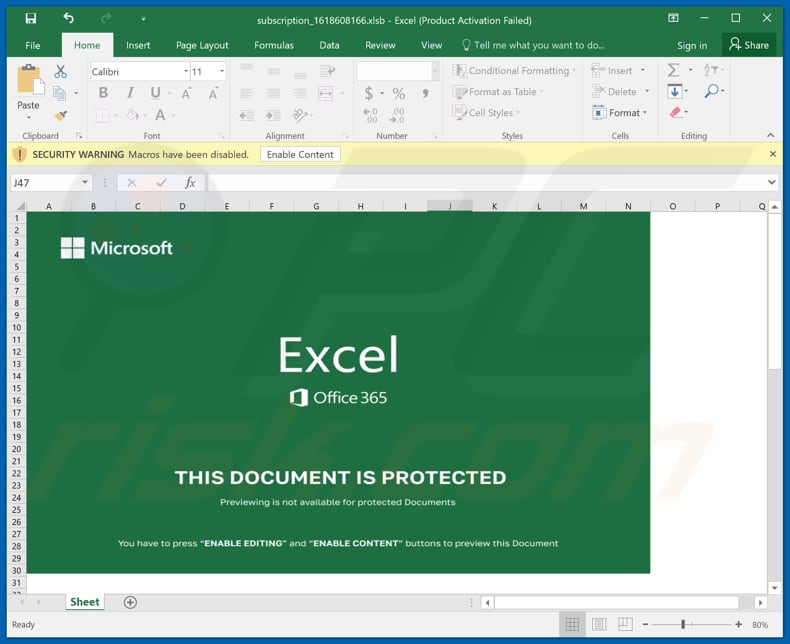
Task: Decrease indent icon
Action: point(246,116)
